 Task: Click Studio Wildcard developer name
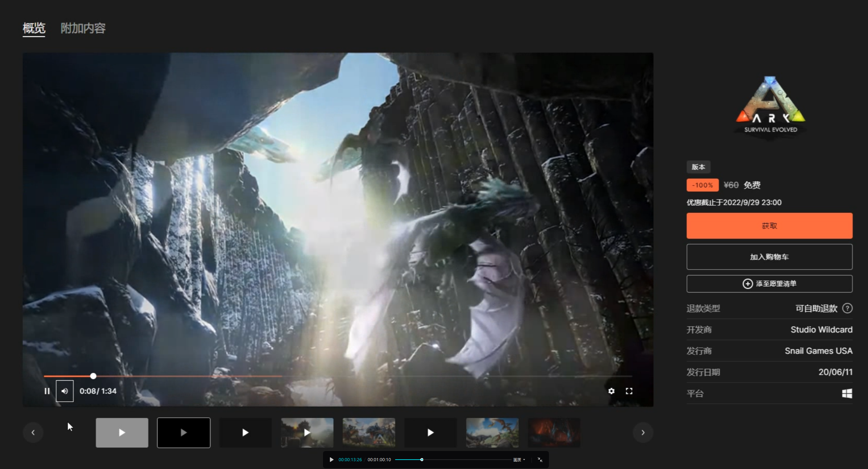coord(821,329)
